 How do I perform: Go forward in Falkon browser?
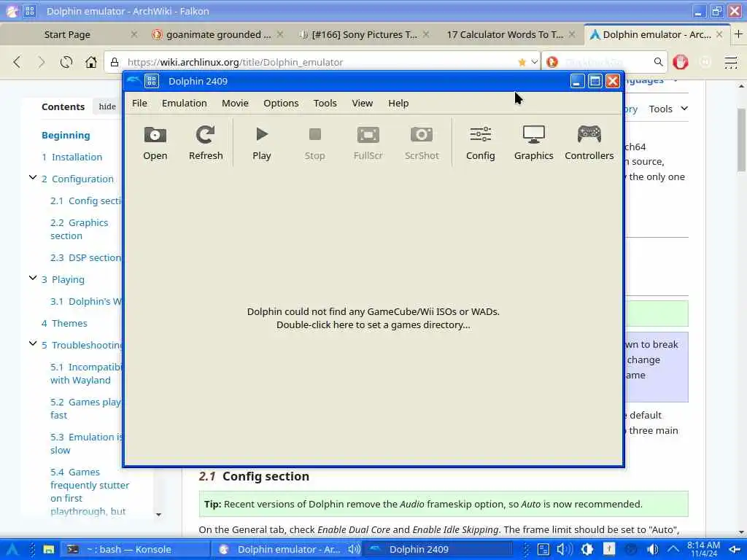pyautogui.click(x=42, y=62)
